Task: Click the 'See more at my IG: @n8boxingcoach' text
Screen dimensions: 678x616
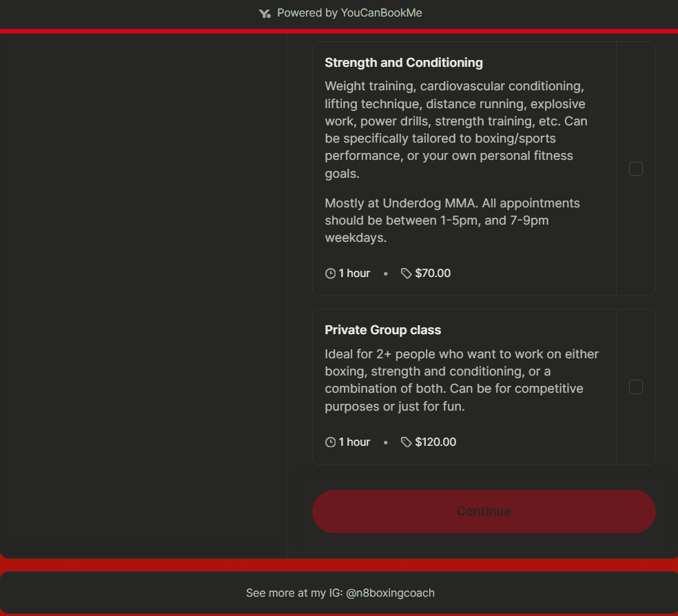Action: tap(340, 593)
